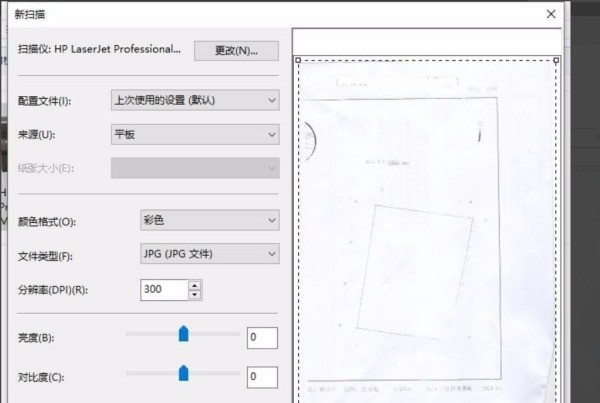Click the 对比度 contrast slider handle
The image size is (600, 403).
(183, 373)
